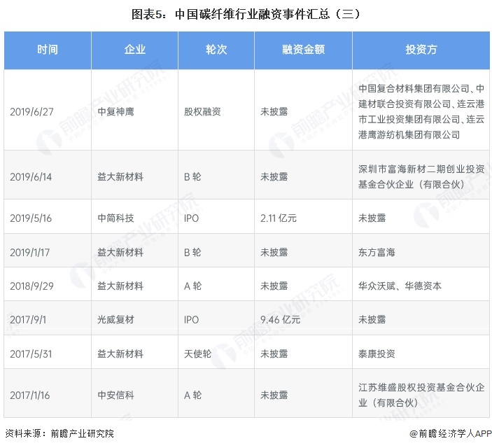Viewport: 492px width, 448px height.
Task: Click investor text starting '中国复合材料集团有限公司'
Action: pyautogui.click(x=421, y=112)
